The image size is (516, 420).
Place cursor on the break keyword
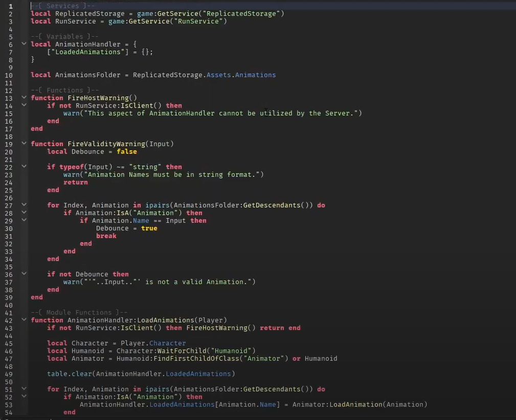[106, 236]
